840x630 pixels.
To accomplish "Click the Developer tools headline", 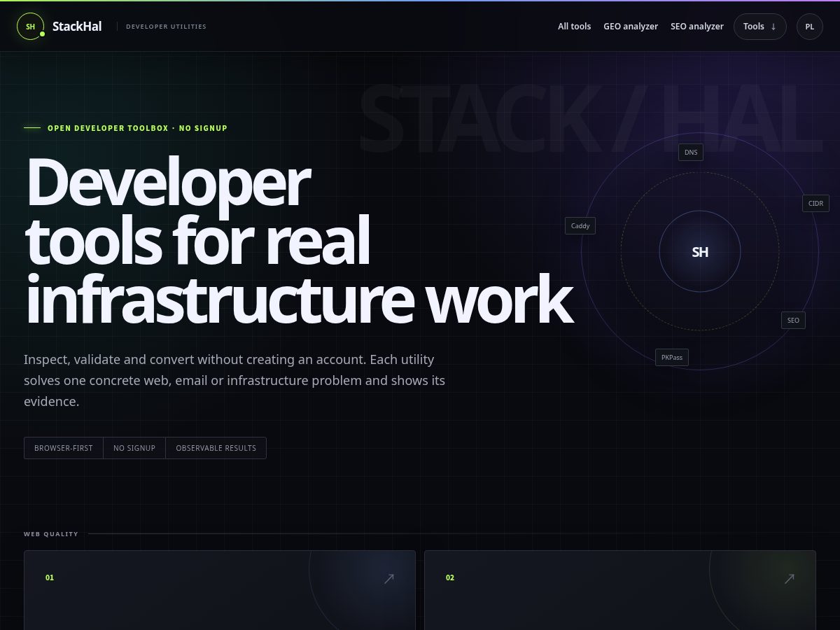I will coord(299,241).
